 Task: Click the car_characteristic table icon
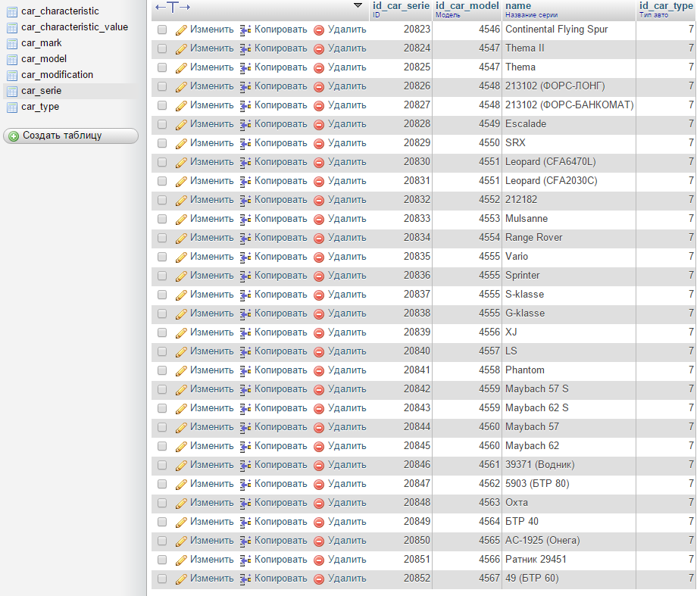(x=12, y=12)
